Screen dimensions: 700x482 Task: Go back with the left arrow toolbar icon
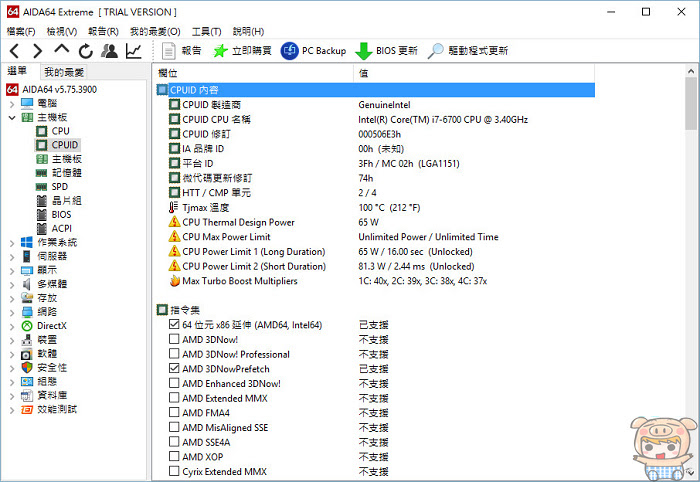(x=14, y=51)
